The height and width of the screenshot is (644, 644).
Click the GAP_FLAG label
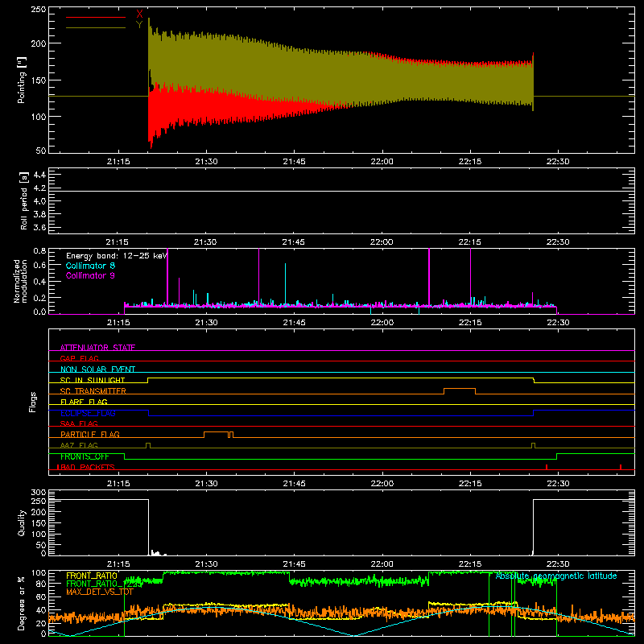[79, 358]
